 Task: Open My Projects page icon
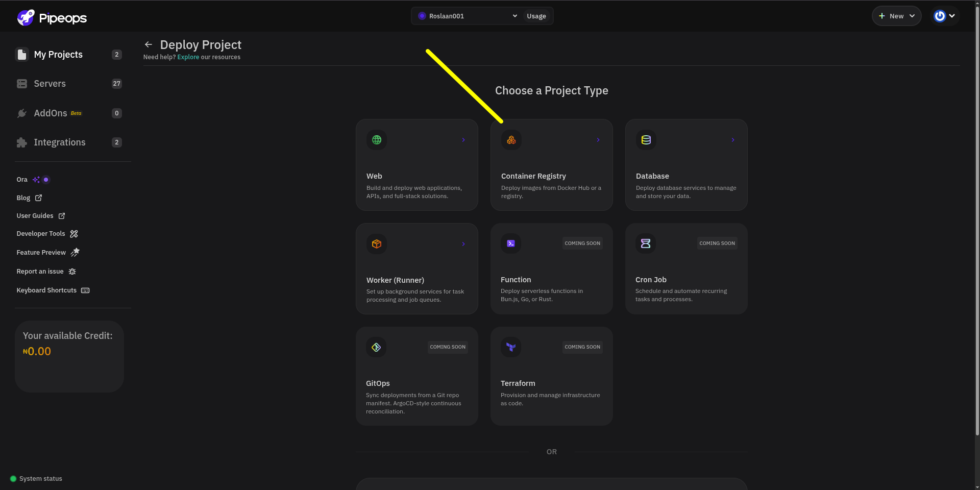(22, 55)
